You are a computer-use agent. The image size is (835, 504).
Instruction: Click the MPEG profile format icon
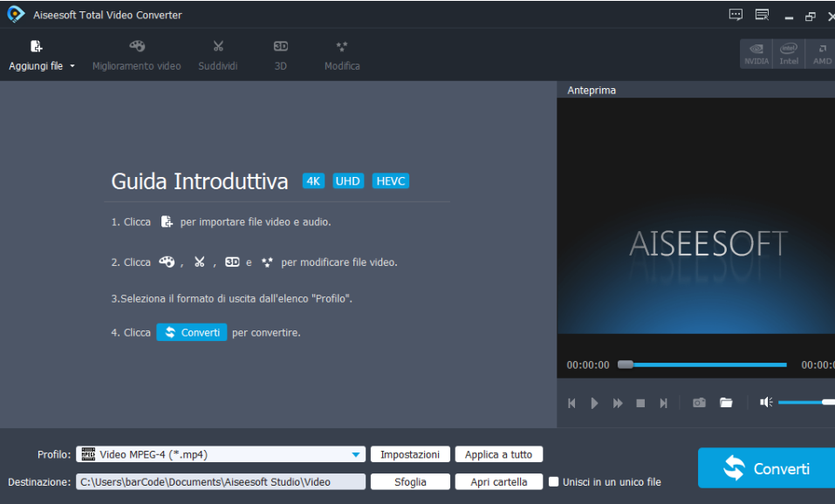tap(88, 454)
